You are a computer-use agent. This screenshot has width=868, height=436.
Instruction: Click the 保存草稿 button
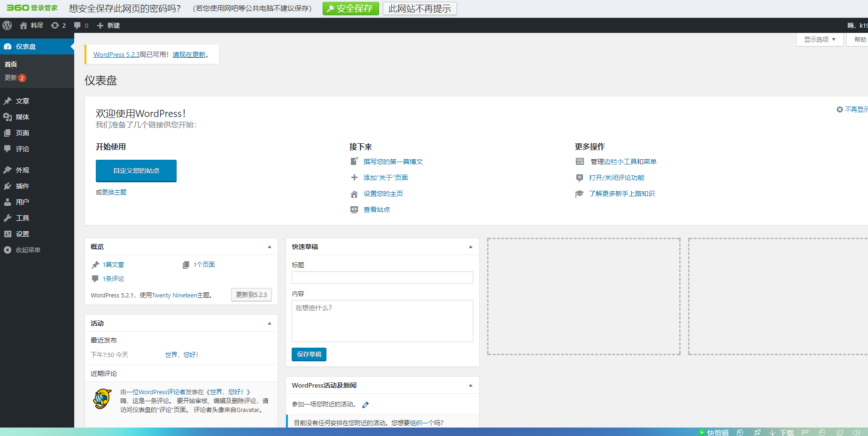(309, 354)
